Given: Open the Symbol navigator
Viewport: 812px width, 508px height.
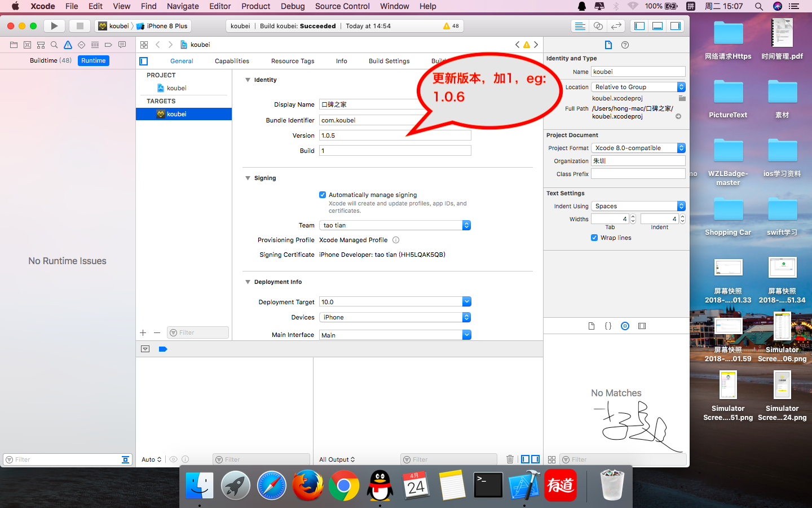Looking at the screenshot, I should tap(41, 45).
